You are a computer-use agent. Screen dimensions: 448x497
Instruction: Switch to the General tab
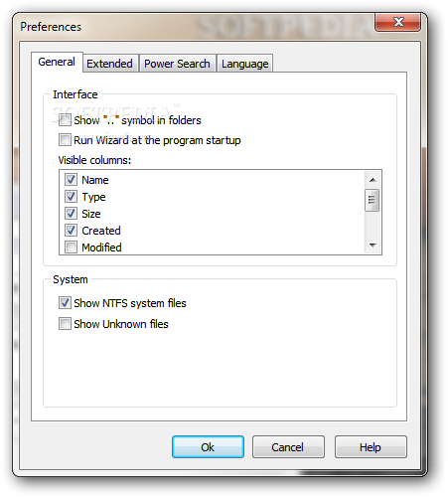[57, 62]
